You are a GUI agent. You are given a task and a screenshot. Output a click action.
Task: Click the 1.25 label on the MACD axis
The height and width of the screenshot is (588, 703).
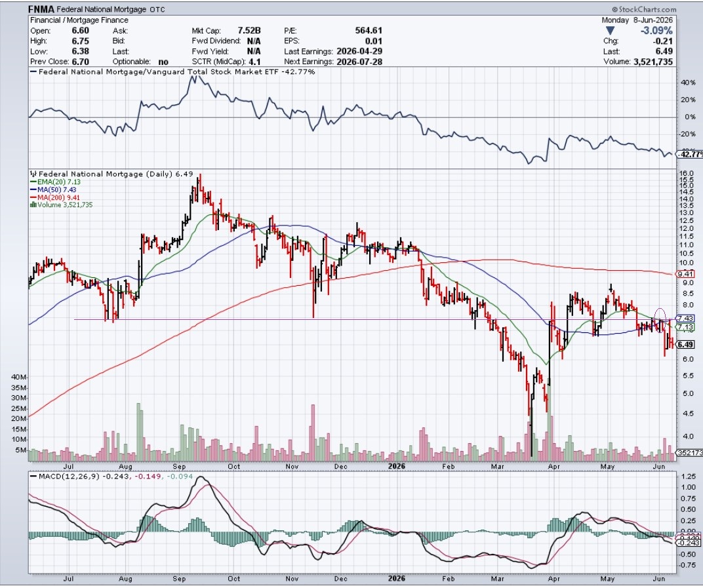pyautogui.click(x=688, y=476)
